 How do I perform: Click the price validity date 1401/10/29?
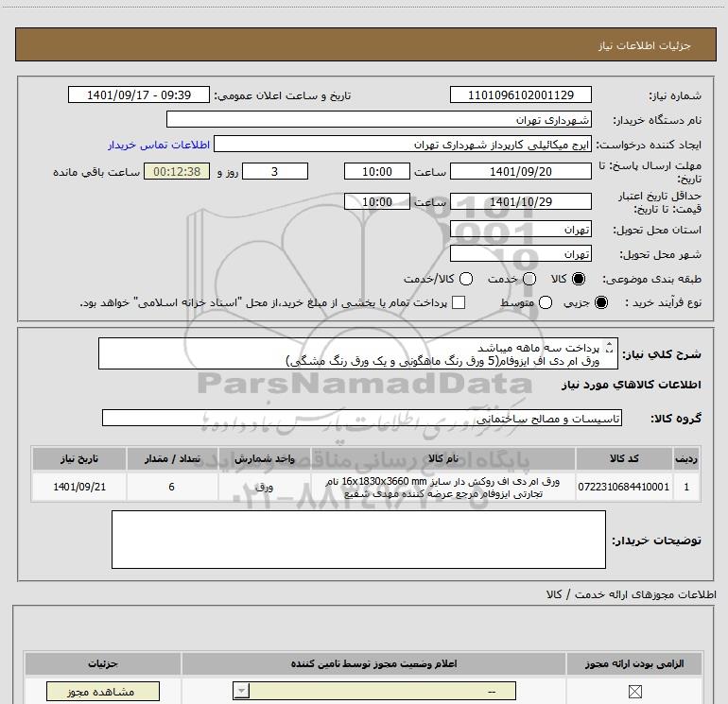click(520, 201)
